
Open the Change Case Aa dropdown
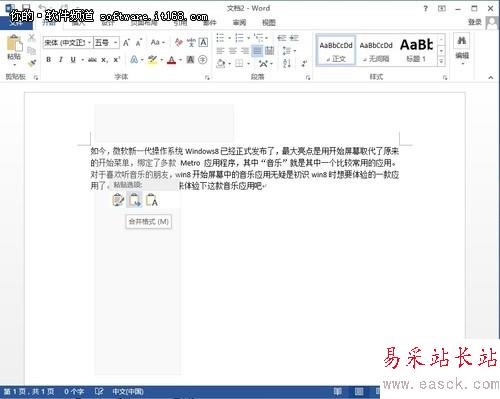click(x=158, y=42)
